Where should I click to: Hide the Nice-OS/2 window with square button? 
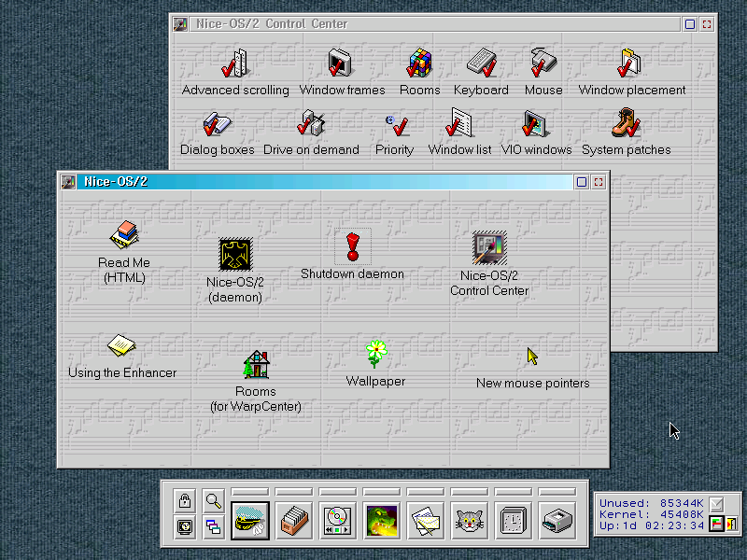point(582,181)
